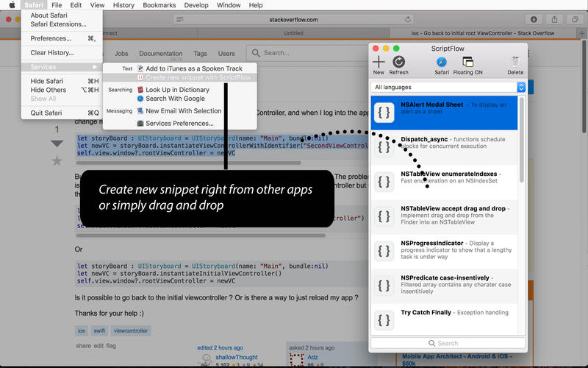Image resolution: width=588 pixels, height=368 pixels.
Task: Open the Apple menu
Action: 12,5
